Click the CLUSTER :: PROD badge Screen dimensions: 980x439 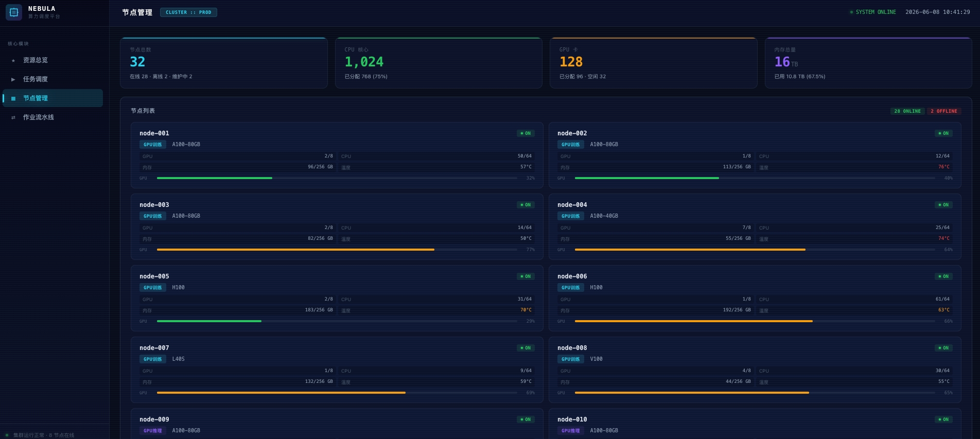(188, 12)
